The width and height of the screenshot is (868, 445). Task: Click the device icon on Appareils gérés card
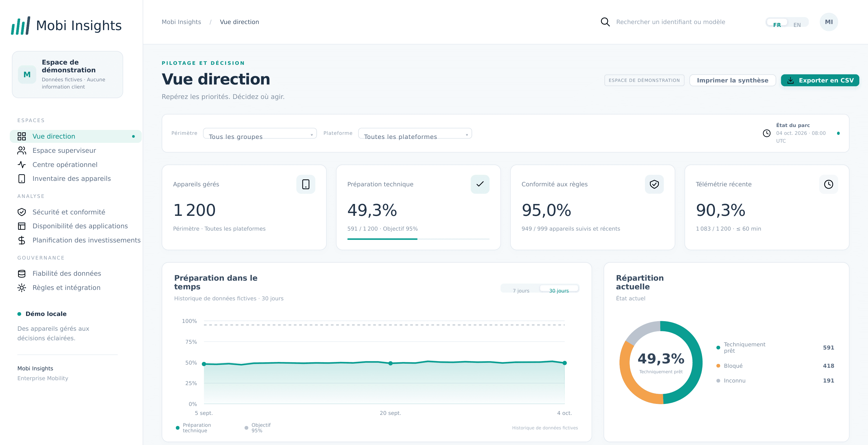coord(306,184)
